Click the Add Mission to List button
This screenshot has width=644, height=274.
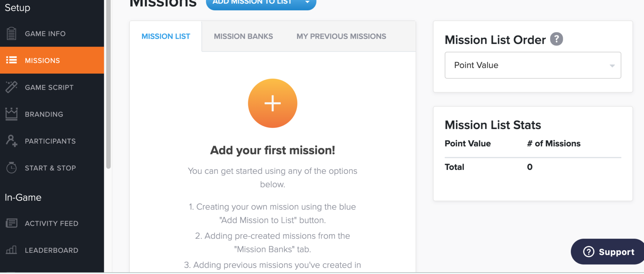click(252, 3)
